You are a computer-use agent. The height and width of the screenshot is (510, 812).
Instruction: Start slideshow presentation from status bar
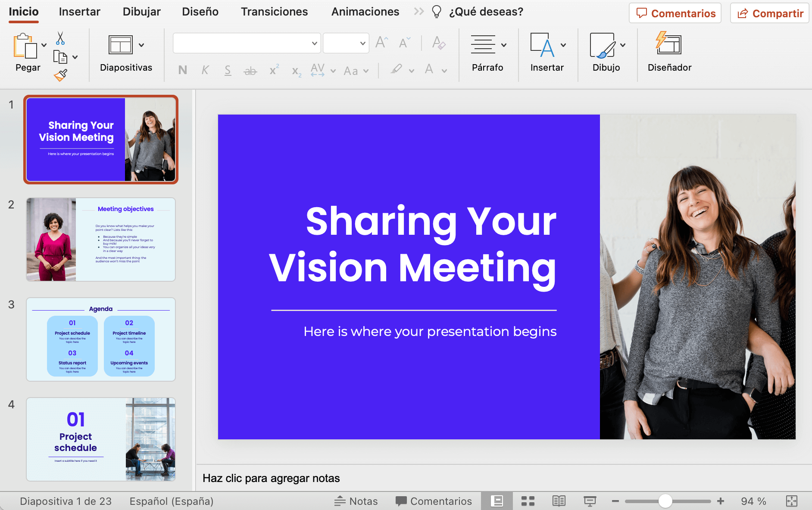[590, 501]
